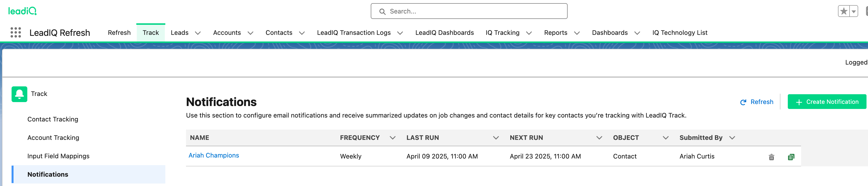868x186 pixels.
Task: Expand the Accounts tab menu chevron
Action: [250, 33]
